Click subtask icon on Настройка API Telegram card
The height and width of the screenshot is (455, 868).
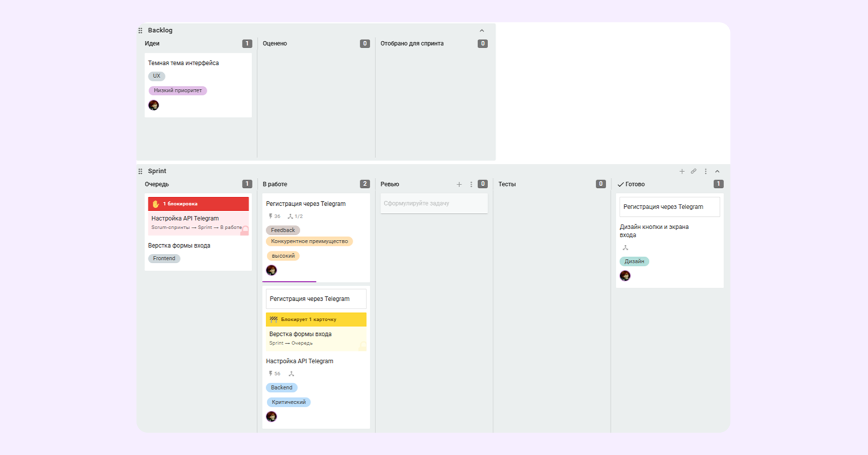291,374
